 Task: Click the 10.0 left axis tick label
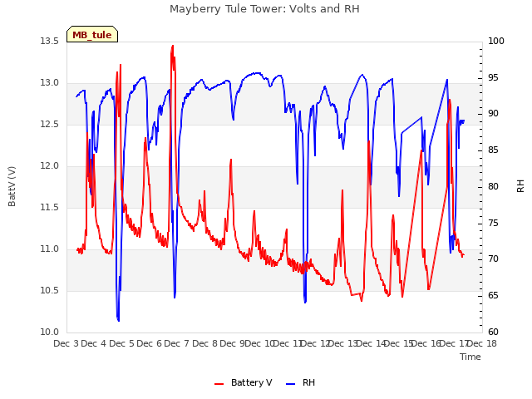pos(50,332)
